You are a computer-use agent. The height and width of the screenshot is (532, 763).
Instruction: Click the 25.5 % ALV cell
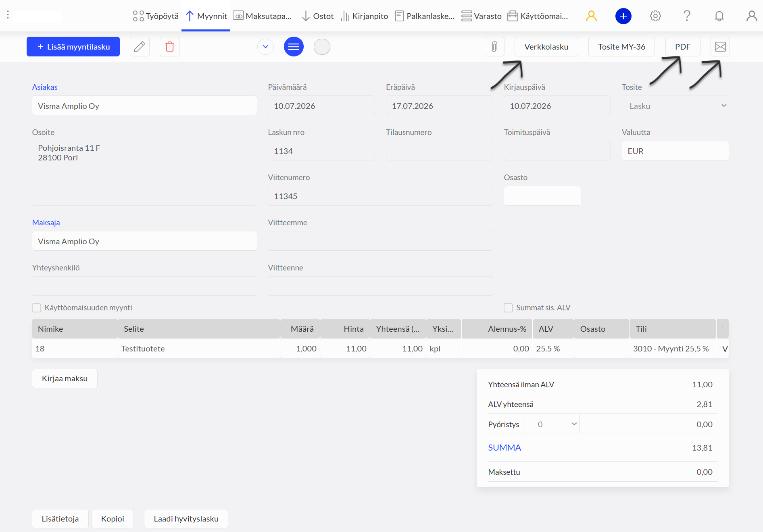553,349
